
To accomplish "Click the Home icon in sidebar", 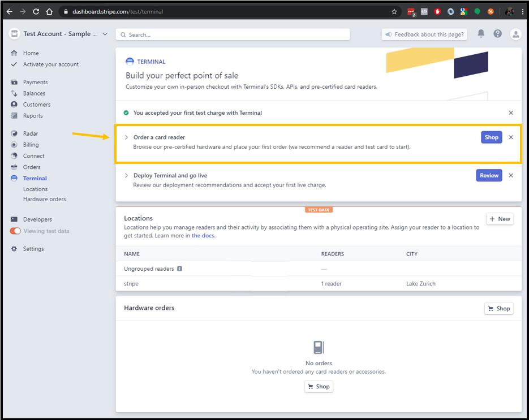I will (14, 53).
